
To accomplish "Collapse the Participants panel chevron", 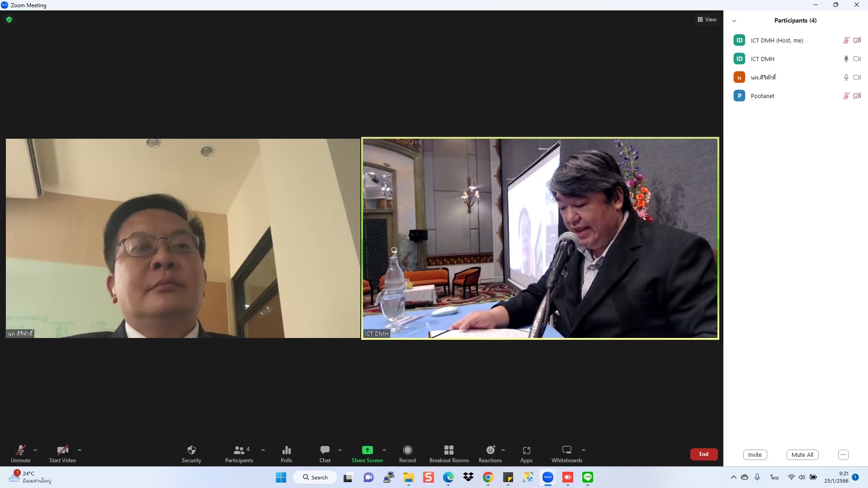I will [734, 21].
